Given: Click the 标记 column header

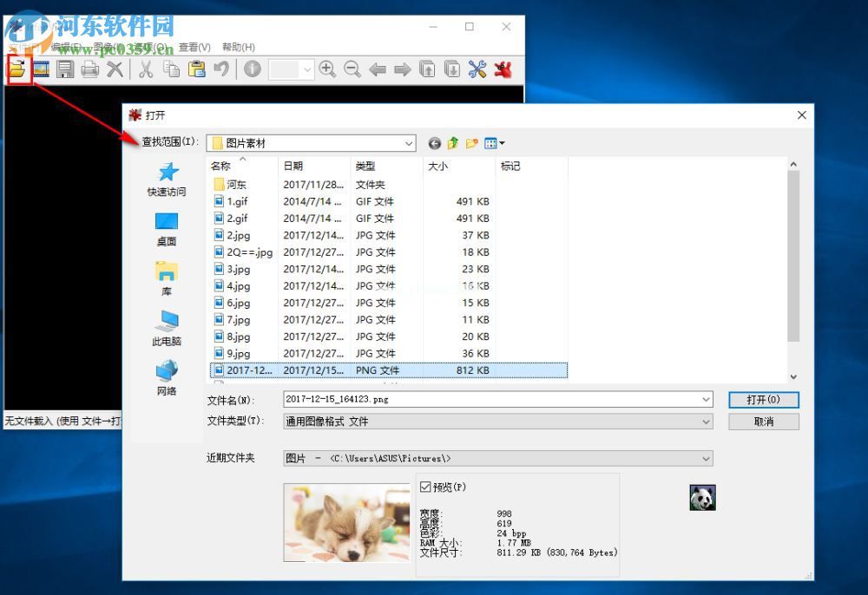Looking at the screenshot, I should pos(531,166).
